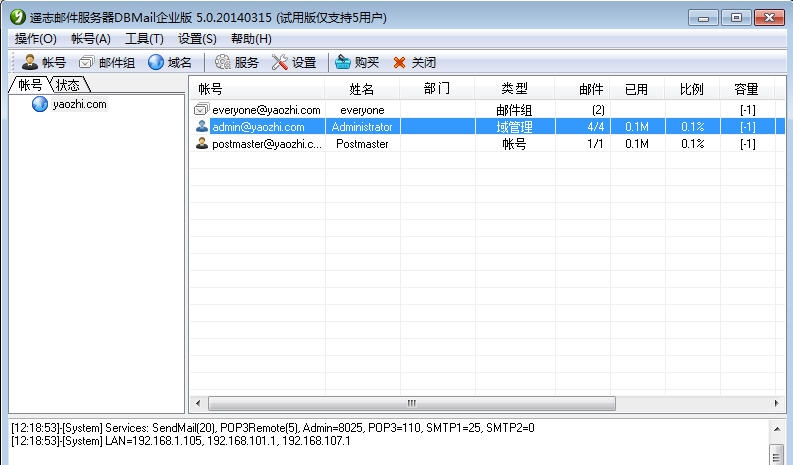
Task: Click the 域名 globe toolbar icon
Action: [x=156, y=62]
